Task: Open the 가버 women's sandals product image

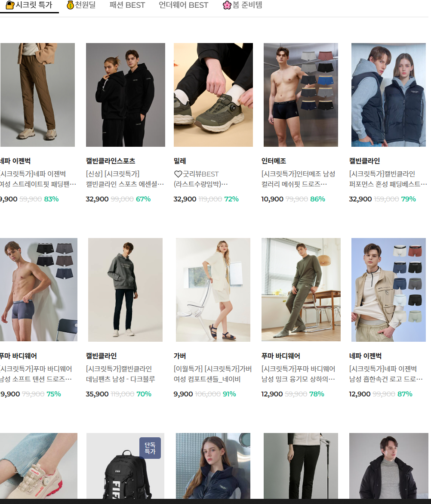Action: 213,290
